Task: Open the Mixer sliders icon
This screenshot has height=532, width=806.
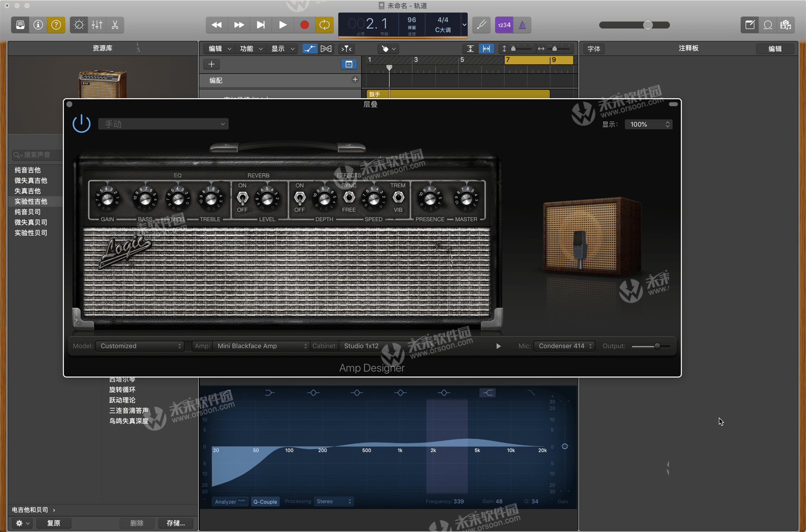Action: pos(97,25)
